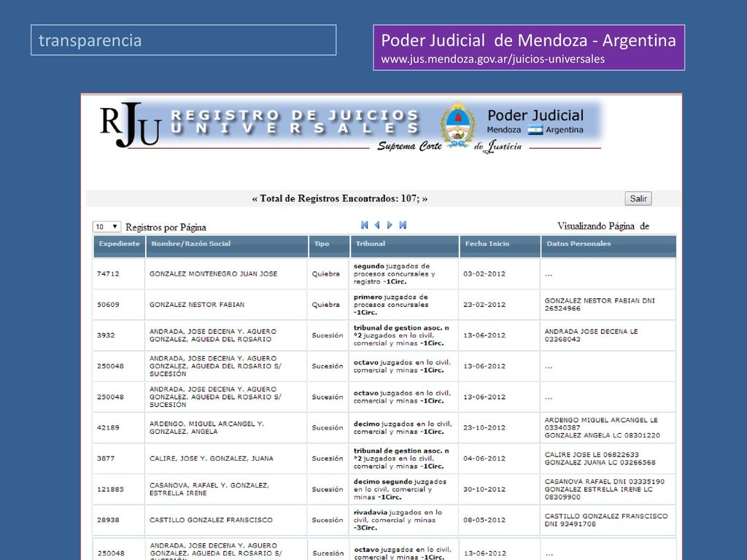Click tribunal 'decimo segundo juzgados en lo civil'
This screenshot has height=560, width=747.
click(x=400, y=489)
